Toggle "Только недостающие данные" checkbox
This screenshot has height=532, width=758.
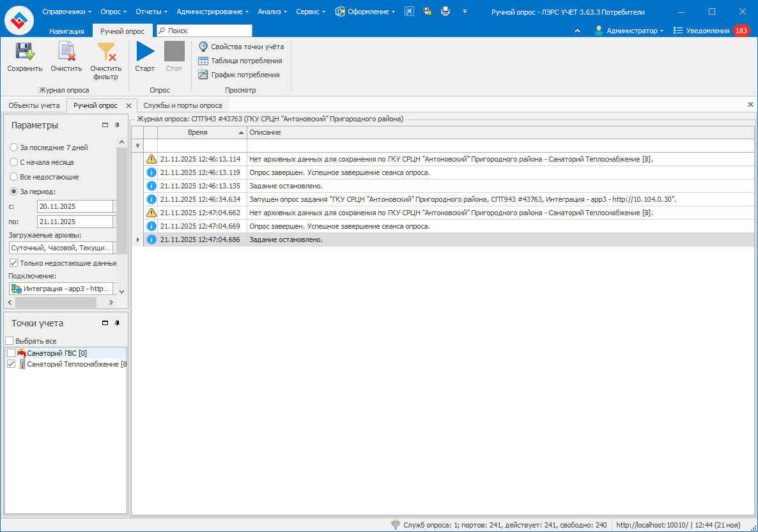click(x=14, y=262)
